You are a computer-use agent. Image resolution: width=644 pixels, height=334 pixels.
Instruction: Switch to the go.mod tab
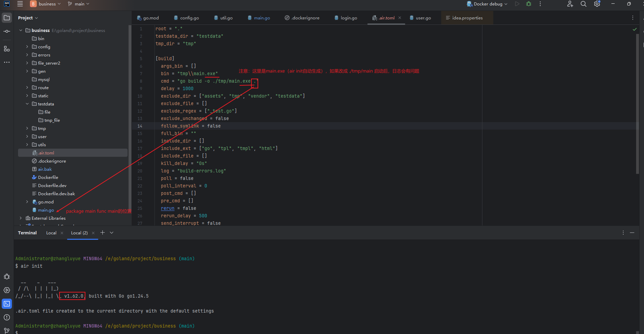coord(148,18)
